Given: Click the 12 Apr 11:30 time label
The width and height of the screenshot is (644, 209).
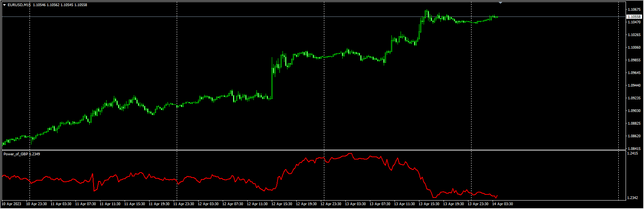Looking at the screenshot, I should click(257, 204).
